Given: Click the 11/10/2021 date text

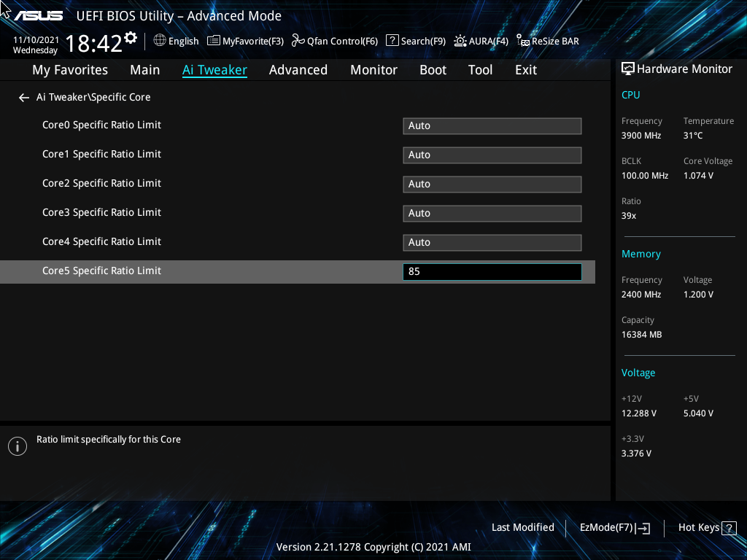Looking at the screenshot, I should click(x=36, y=40).
